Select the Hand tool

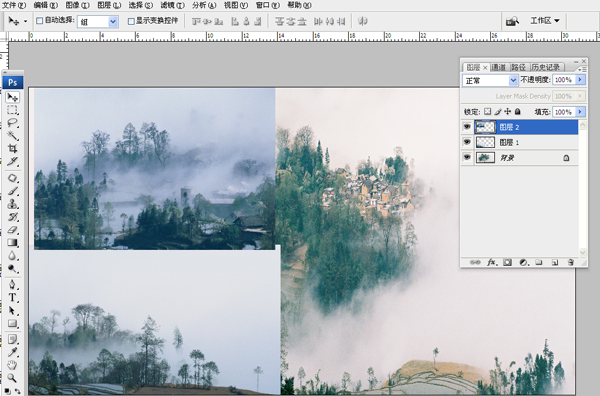pos(12,365)
